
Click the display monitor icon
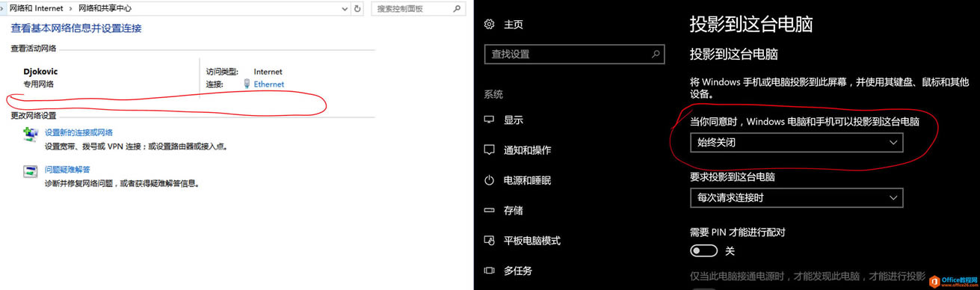click(490, 120)
